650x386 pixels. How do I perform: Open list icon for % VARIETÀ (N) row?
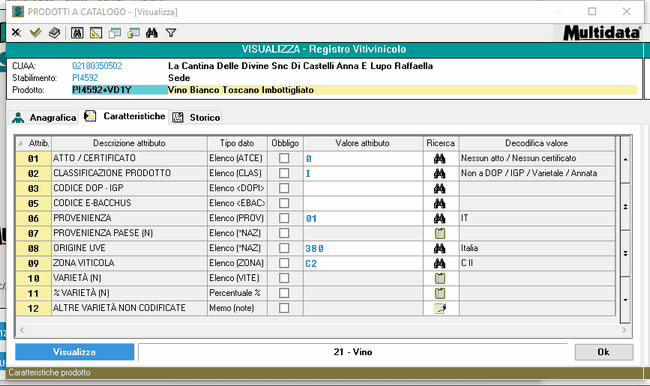440,293
